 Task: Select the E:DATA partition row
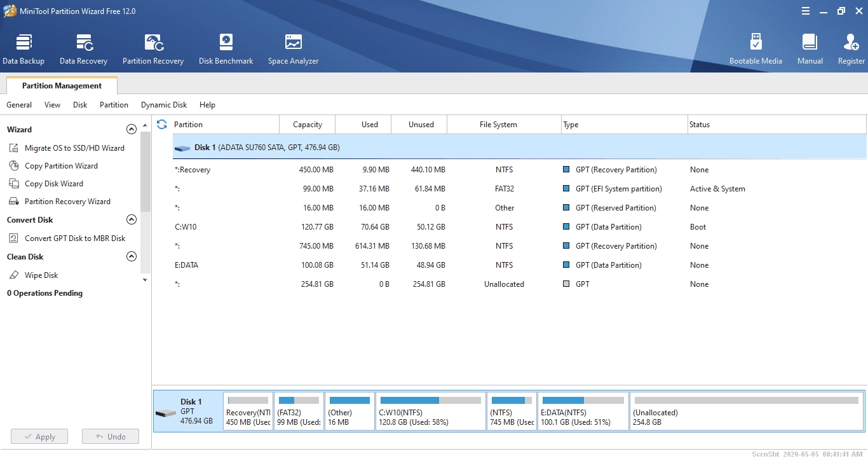click(x=519, y=265)
